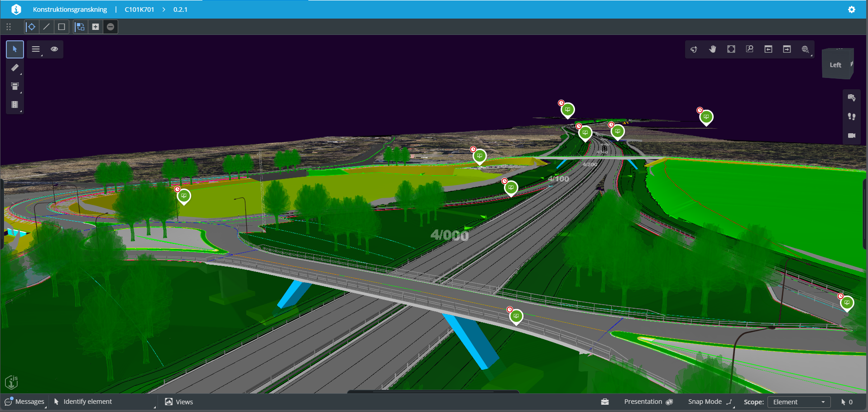Open the settings gear in header
868x412 pixels.
(x=852, y=10)
